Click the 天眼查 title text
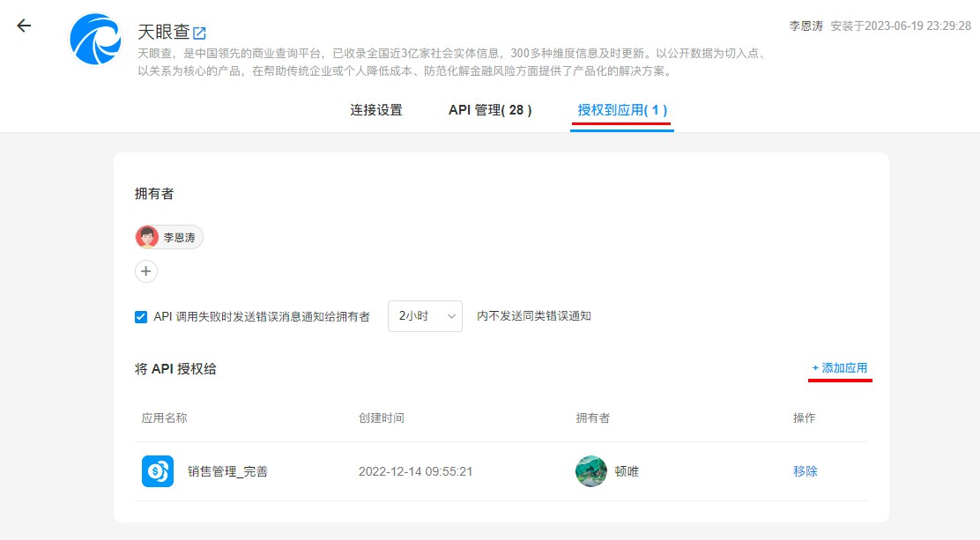980x540 pixels. 163,33
